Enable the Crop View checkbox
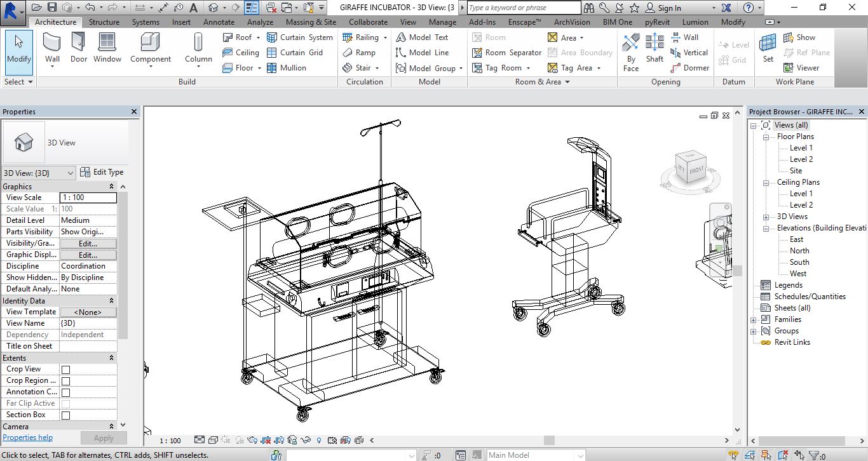 click(65, 370)
